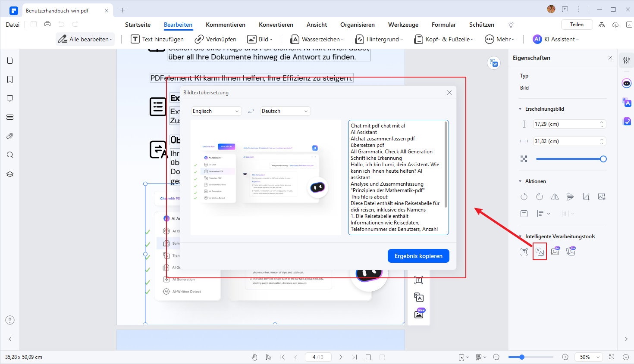634x364 pixels.
Task: Open the Datei menu
Action: [13, 25]
